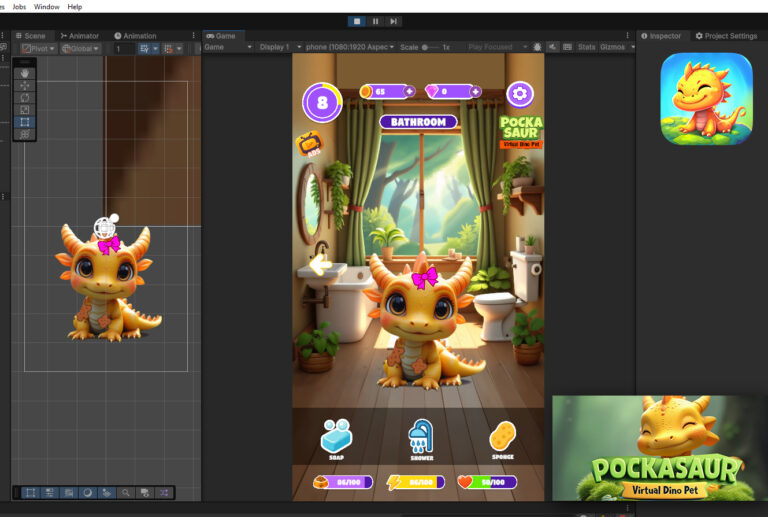The image size is (768, 517).
Task: Select the Rotate tool in Scene view
Action: pyautogui.click(x=25, y=98)
